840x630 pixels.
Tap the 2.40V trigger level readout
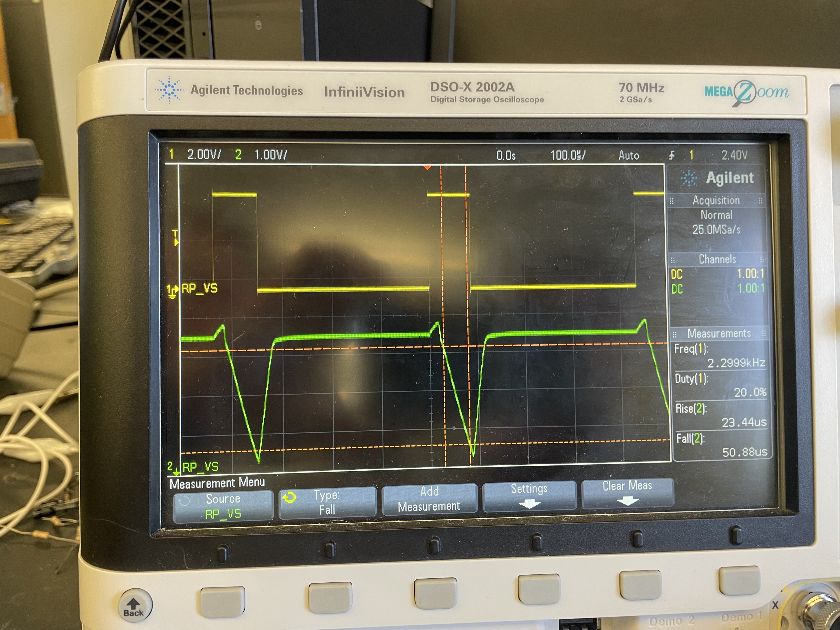(734, 155)
